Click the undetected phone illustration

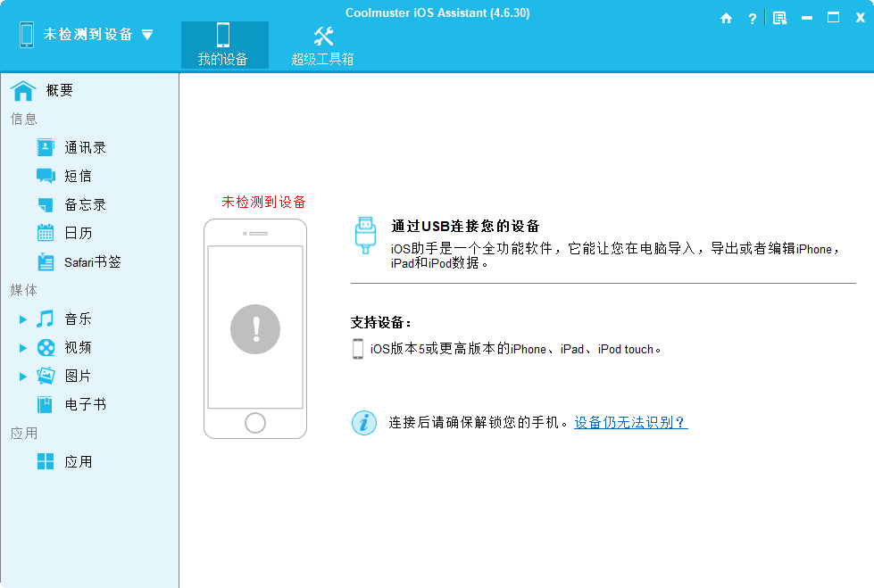pos(255,327)
